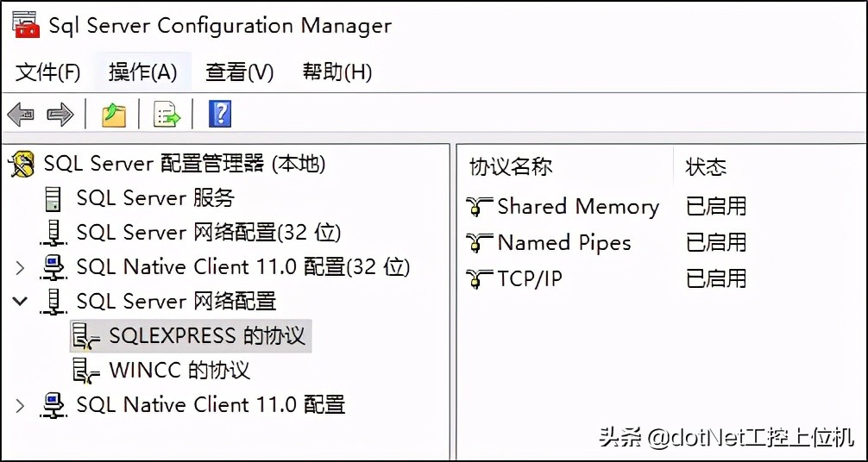Open the 帮助(H) menu
The width and height of the screenshot is (868, 462).
coord(337,72)
